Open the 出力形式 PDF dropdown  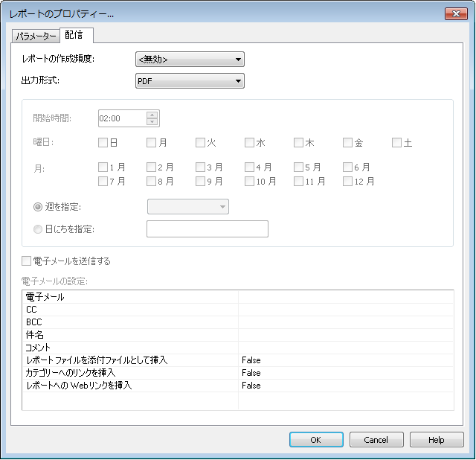(190, 81)
